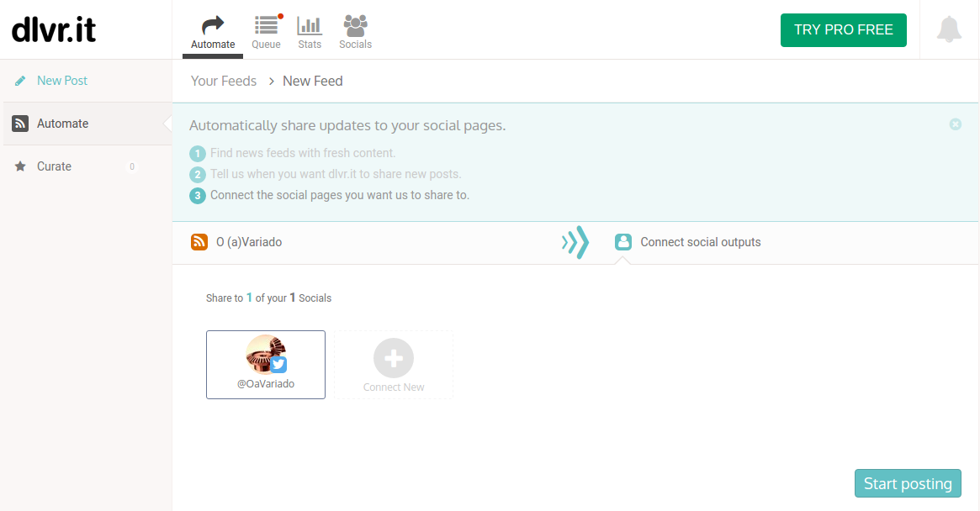Click step 2 circle in the banner
Image resolution: width=980 pixels, height=511 pixels.
click(198, 174)
